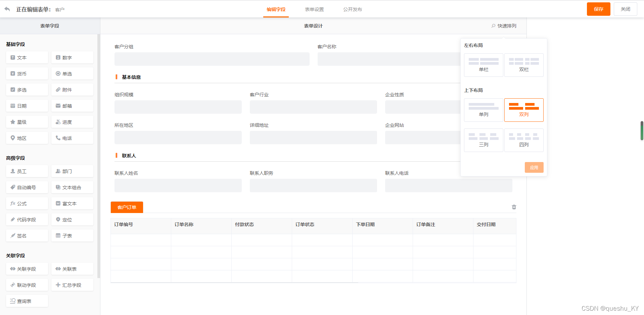Image resolution: width=644 pixels, height=315 pixels.
Task: Add a 多选 multi-choice field
Action: pyautogui.click(x=27, y=90)
